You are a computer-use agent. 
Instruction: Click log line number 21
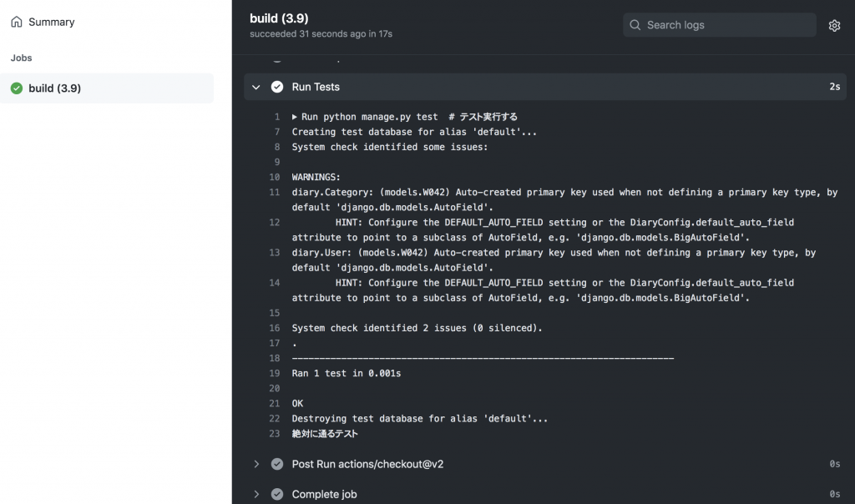point(274,403)
